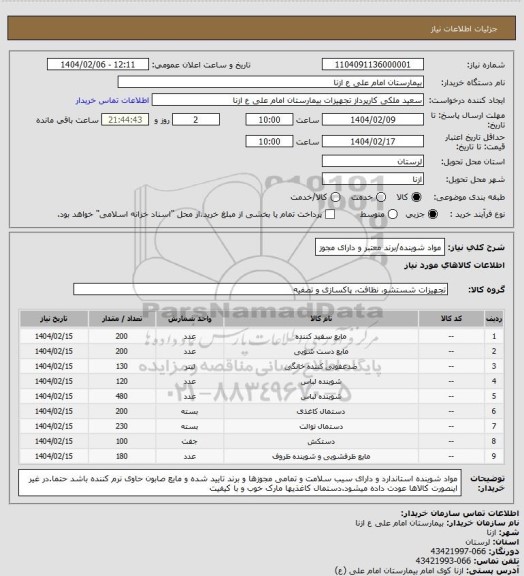Toggle the Islamic treasury payment checkbox
The image size is (524, 576).
click(330, 214)
